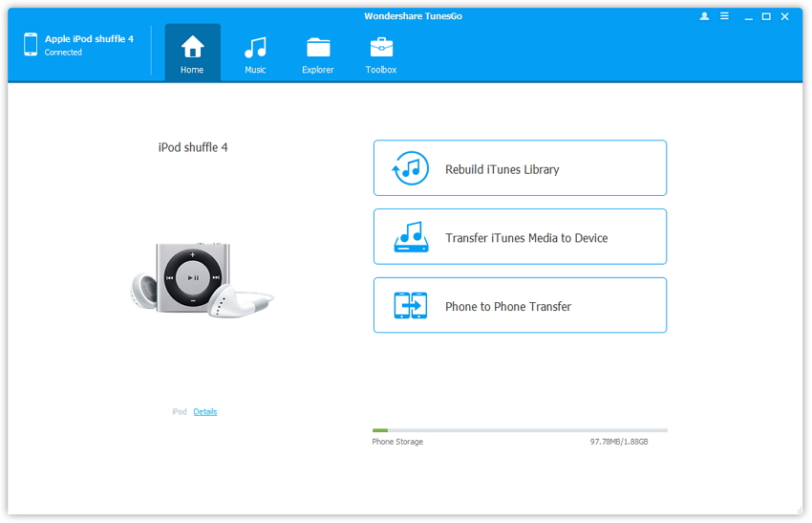Image resolution: width=812 pixels, height=523 pixels.
Task: Click the Phone Storage usage bar
Action: pyautogui.click(x=520, y=430)
